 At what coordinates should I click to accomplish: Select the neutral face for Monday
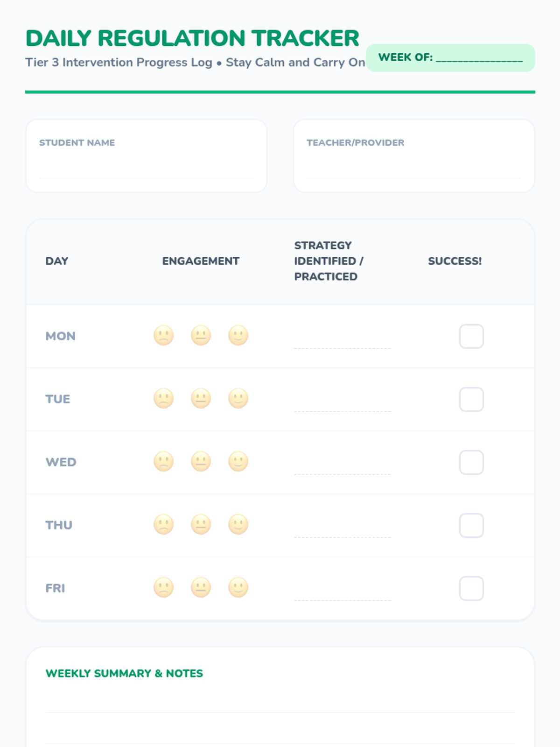point(201,335)
